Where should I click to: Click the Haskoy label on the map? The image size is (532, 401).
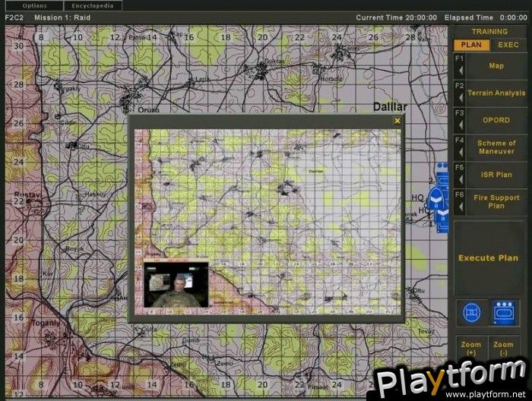95,194
